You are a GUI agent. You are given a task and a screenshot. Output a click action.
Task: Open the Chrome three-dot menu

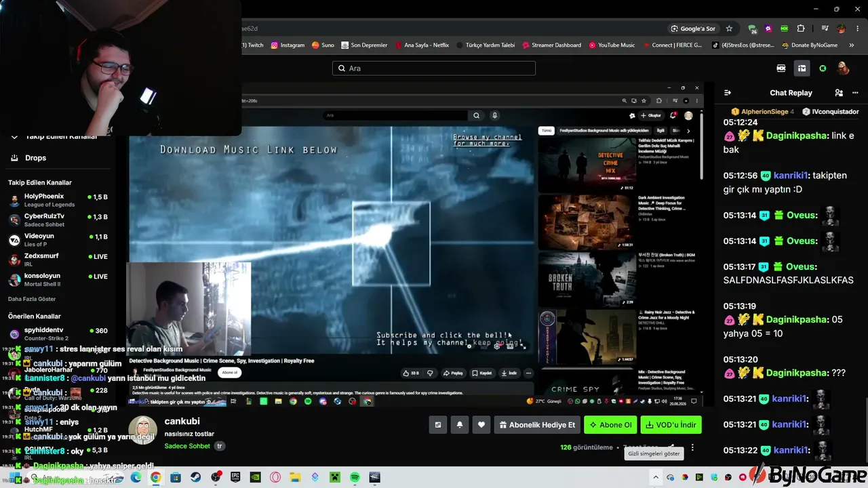click(x=857, y=28)
